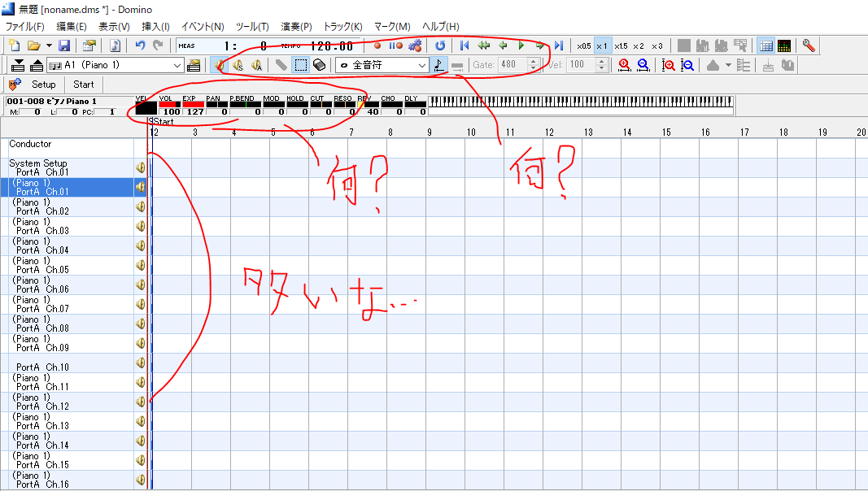
Task: Open the イベント(N) menu
Action: point(203,27)
